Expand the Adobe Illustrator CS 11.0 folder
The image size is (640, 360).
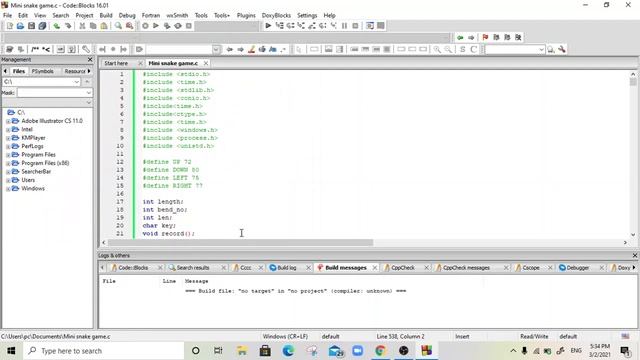point(8,121)
